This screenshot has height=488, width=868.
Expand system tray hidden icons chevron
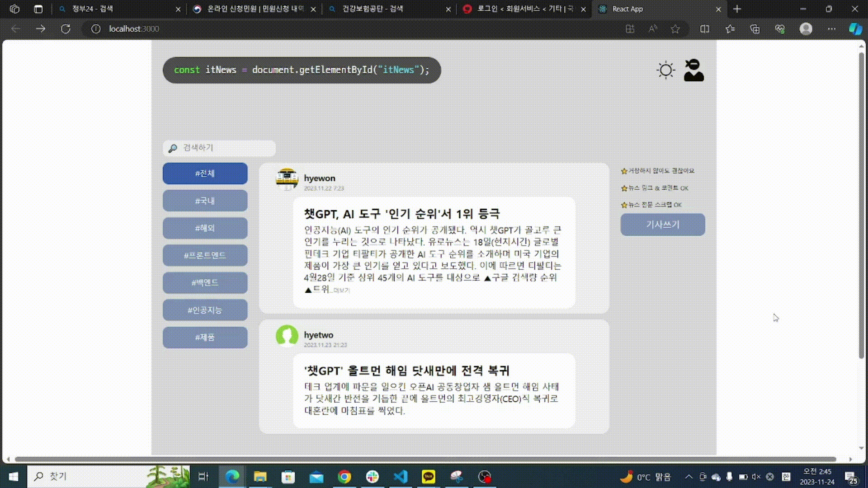(x=689, y=477)
